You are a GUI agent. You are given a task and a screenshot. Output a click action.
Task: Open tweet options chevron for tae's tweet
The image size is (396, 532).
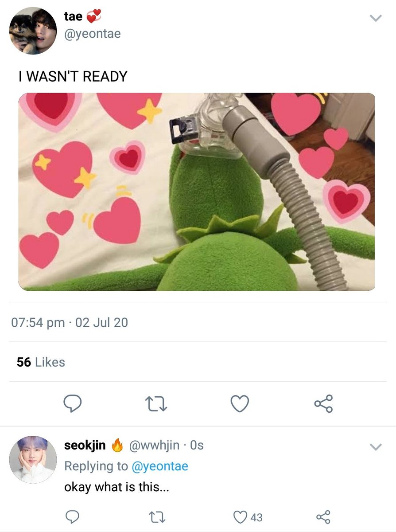[x=376, y=18]
